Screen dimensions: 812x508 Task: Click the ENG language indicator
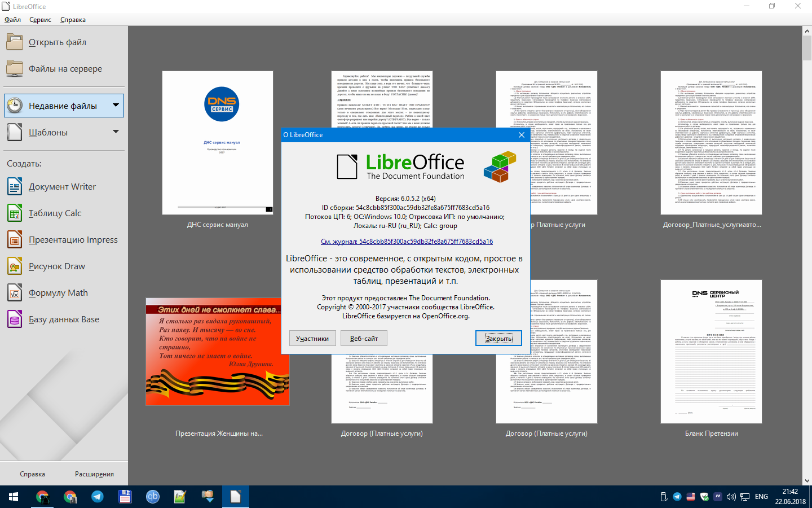[x=761, y=497]
